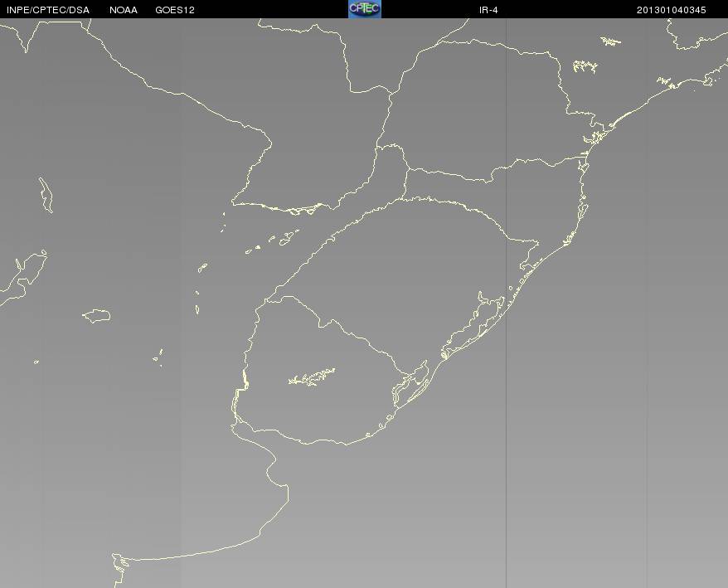Click the INPE/CPTEC/DSA header label
Viewport: 728px width, 588px height.
click(x=48, y=10)
